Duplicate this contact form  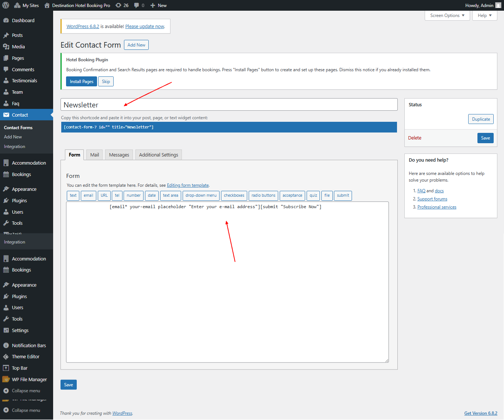point(481,119)
